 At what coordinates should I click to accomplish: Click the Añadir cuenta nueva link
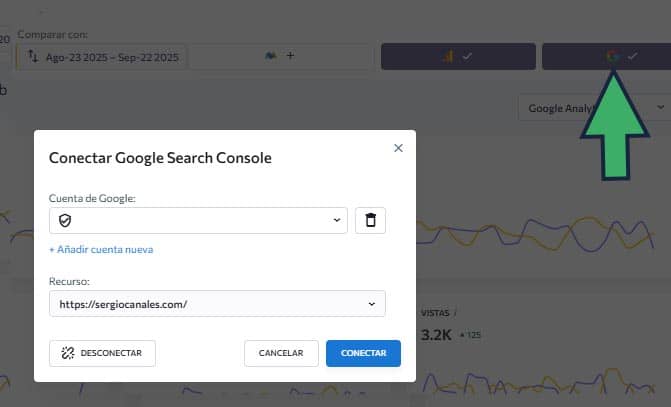pos(101,249)
